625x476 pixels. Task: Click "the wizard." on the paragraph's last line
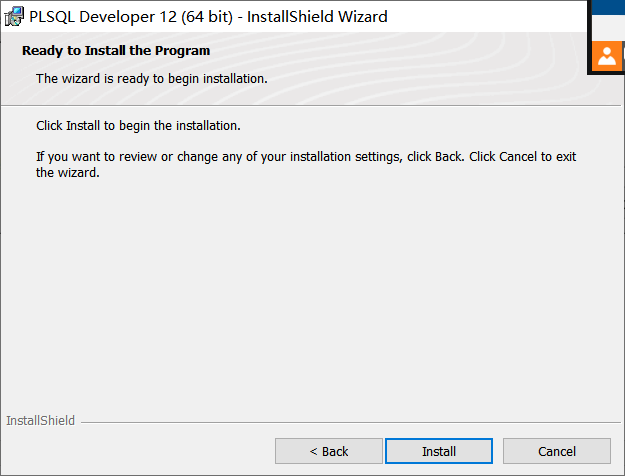click(x=68, y=172)
